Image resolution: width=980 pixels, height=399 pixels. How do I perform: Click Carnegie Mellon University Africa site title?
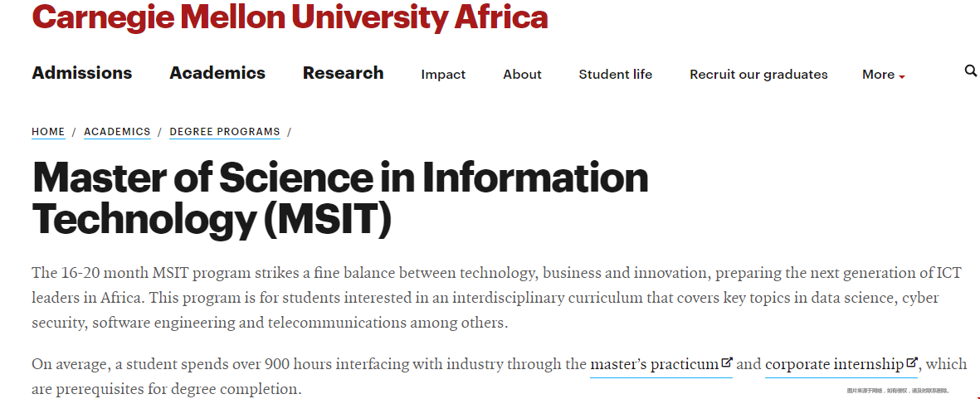[290, 17]
